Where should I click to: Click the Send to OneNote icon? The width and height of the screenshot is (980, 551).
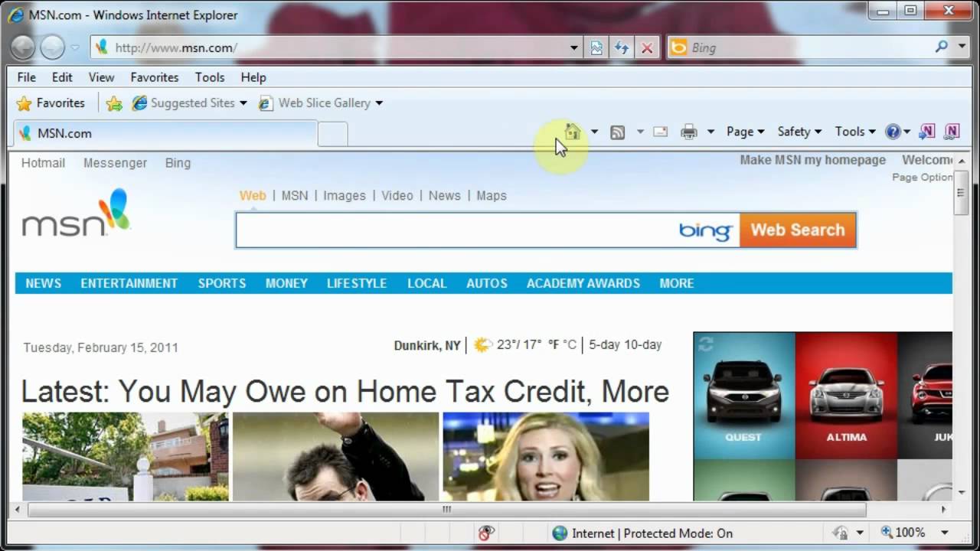(x=927, y=132)
